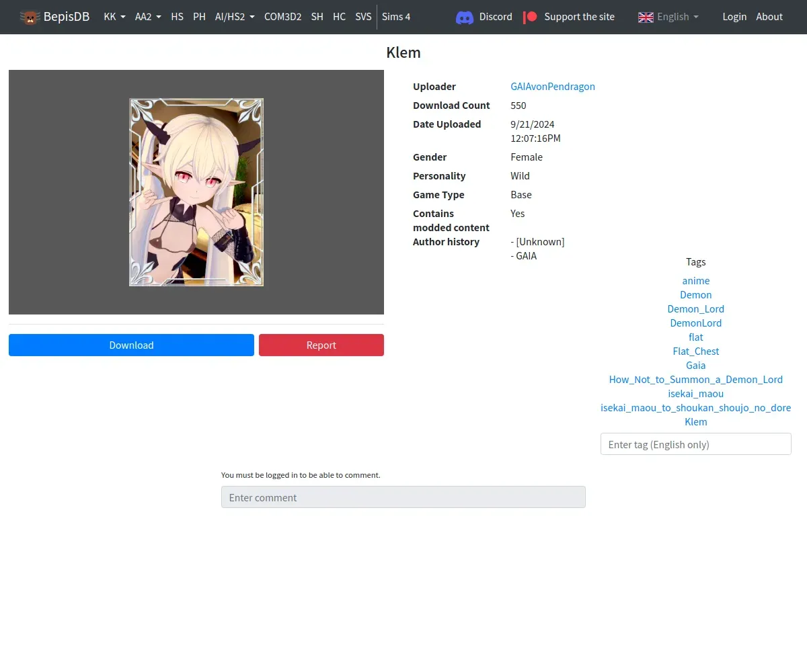Viewport: 807px width, 672px height.
Task: Open the Sims 4 section
Action: 396,17
